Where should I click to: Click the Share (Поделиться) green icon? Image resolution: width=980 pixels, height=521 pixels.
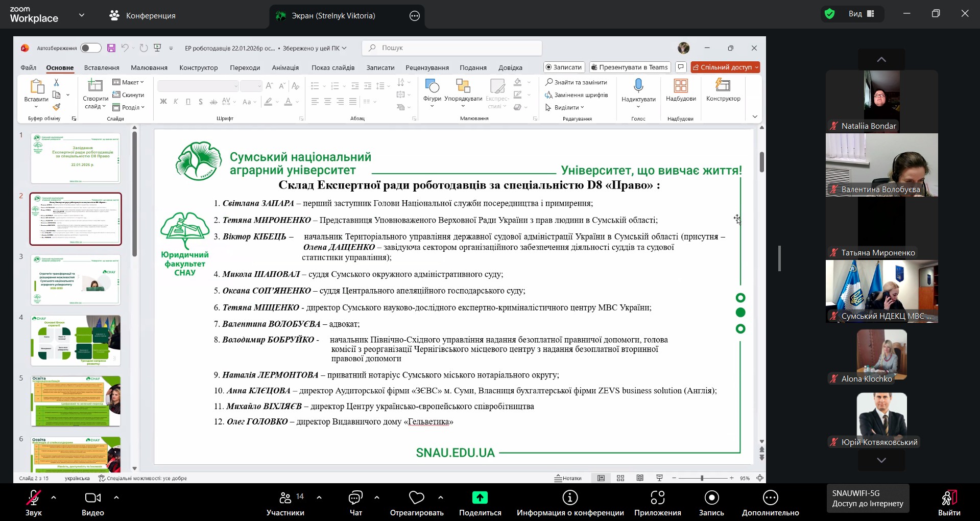point(480,498)
